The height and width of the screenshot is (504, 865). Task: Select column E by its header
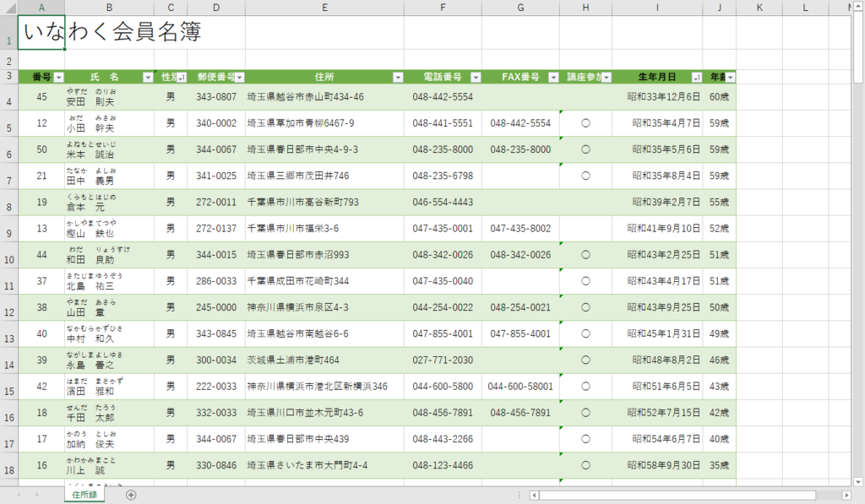[324, 8]
